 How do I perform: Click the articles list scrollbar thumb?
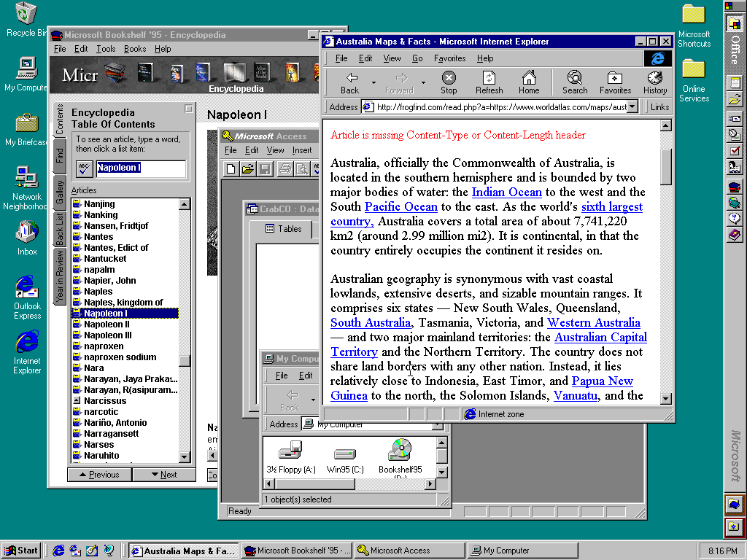point(185,360)
